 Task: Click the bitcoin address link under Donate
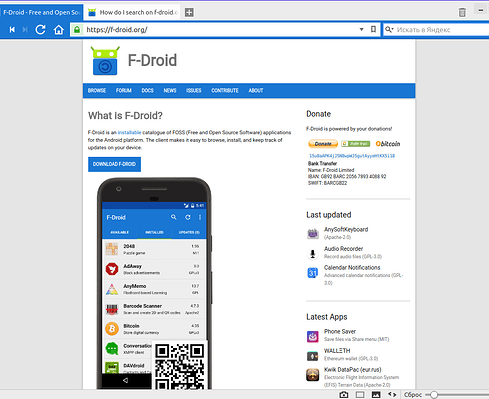click(x=352, y=156)
